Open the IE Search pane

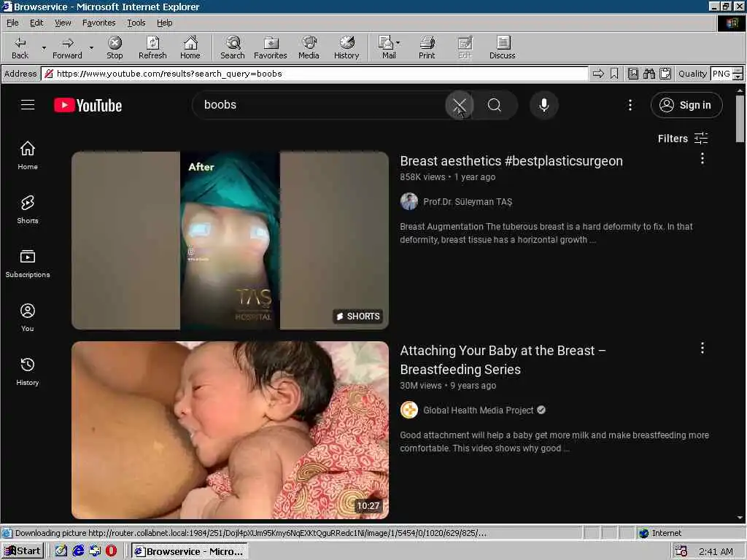point(233,47)
